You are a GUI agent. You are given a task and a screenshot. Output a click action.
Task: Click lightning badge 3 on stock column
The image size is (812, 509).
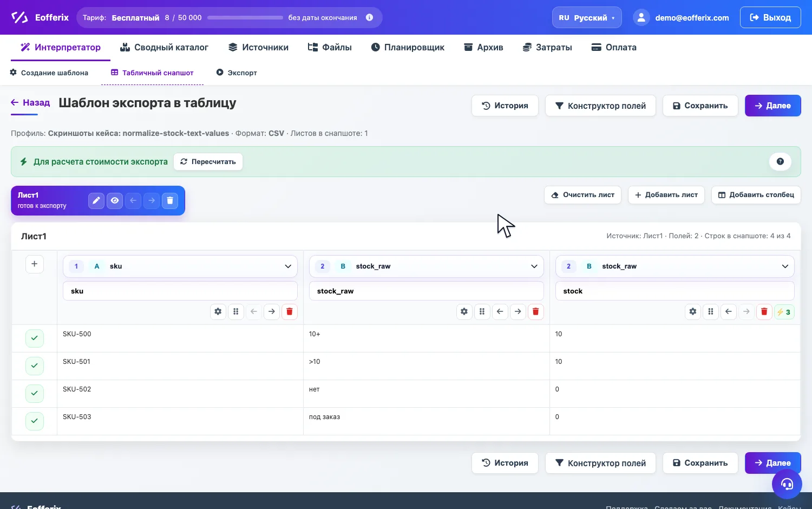point(784,312)
